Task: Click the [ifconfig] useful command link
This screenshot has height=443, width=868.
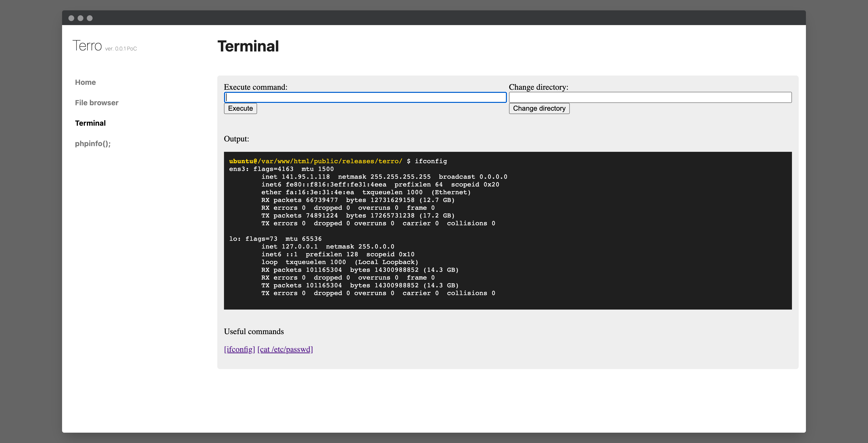Action: 238,349
